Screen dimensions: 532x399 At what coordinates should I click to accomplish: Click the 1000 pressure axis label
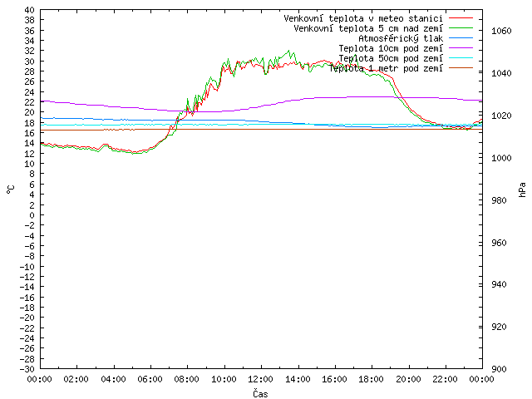tap(501, 158)
